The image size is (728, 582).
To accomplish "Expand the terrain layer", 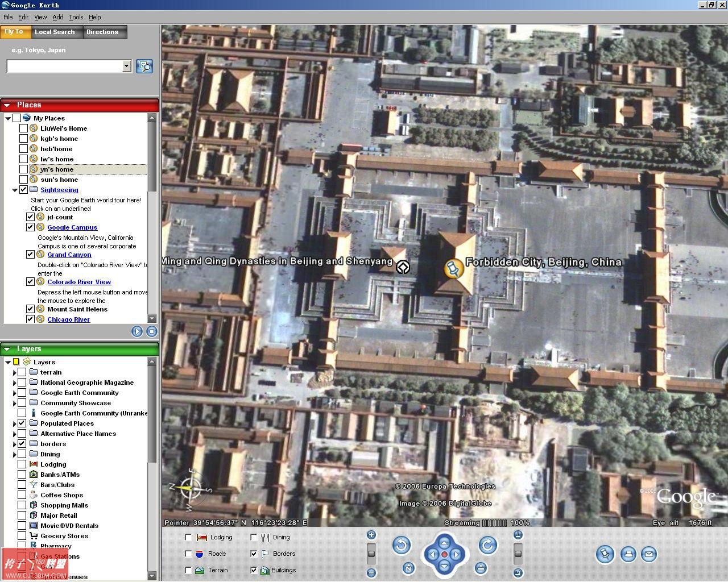I will [x=15, y=372].
